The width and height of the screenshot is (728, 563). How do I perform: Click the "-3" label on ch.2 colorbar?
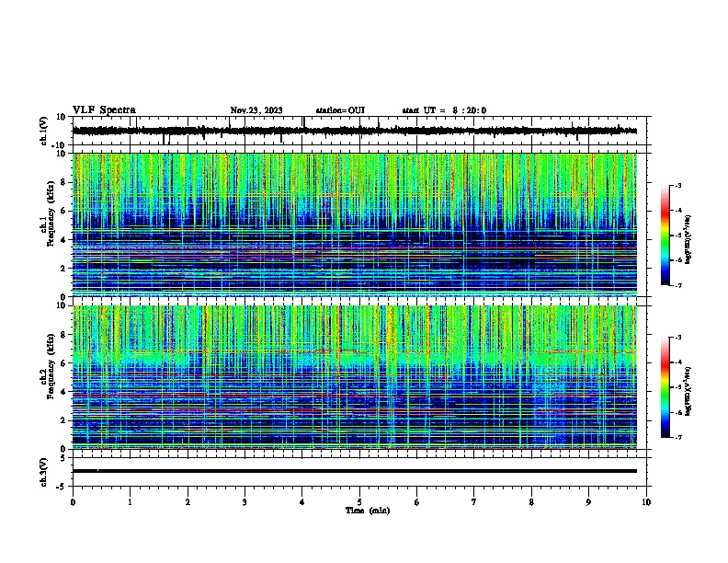click(x=677, y=338)
